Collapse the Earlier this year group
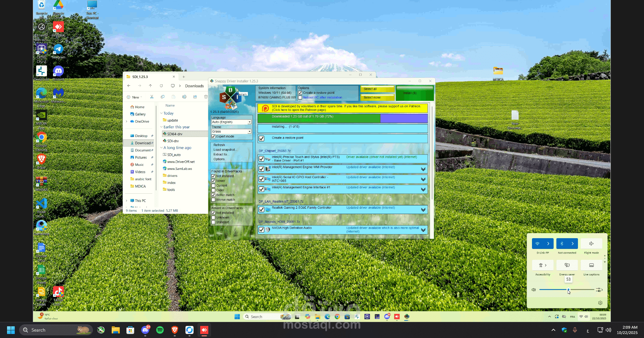This screenshot has width=644, height=338. coord(161,127)
